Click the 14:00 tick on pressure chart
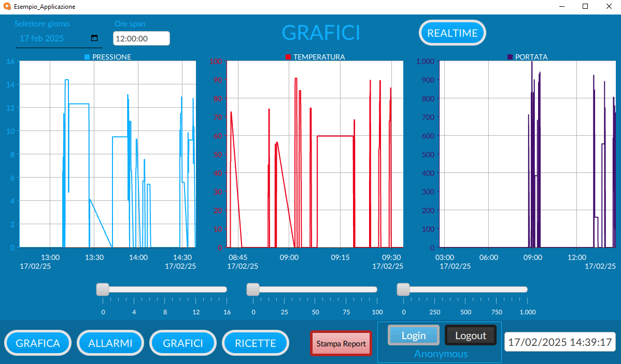 (138, 257)
